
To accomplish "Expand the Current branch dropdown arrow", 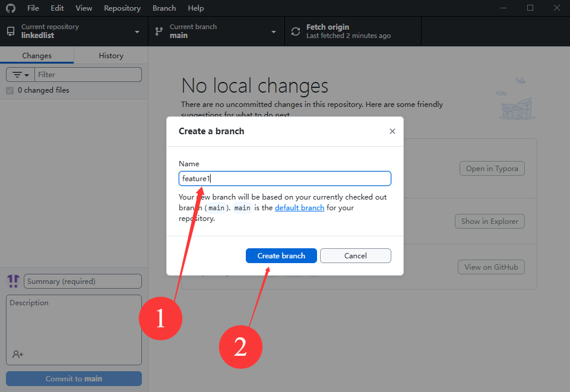I will (274, 31).
